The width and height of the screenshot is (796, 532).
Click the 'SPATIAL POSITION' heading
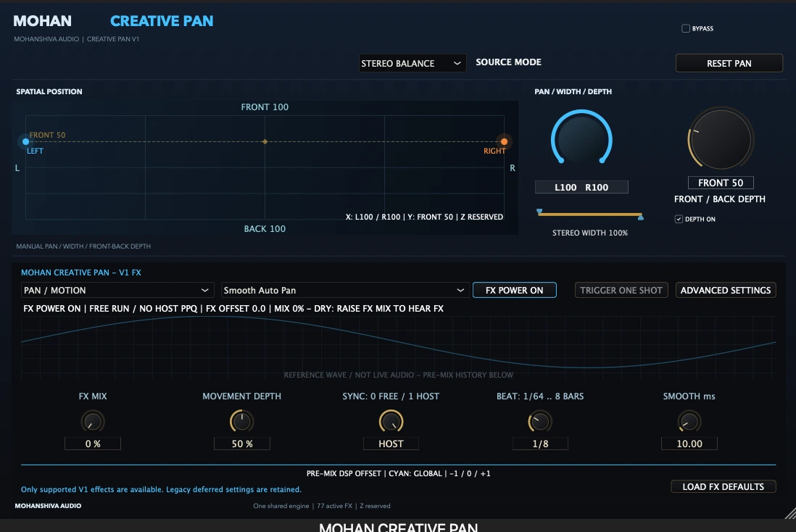49,91
